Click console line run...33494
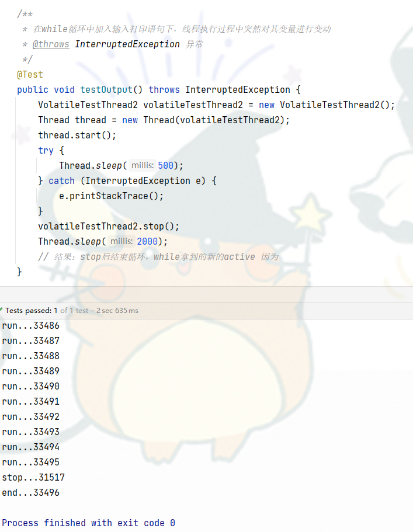The image size is (413, 532). (x=30, y=447)
